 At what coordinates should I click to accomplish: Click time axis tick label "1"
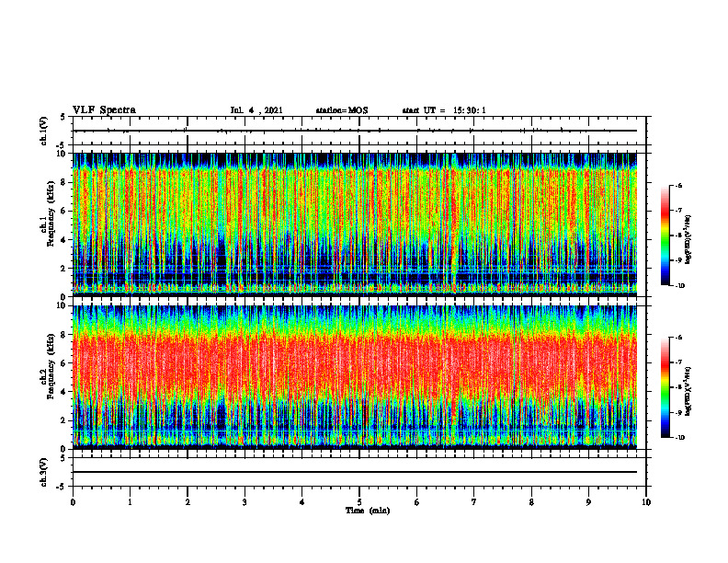click(130, 502)
